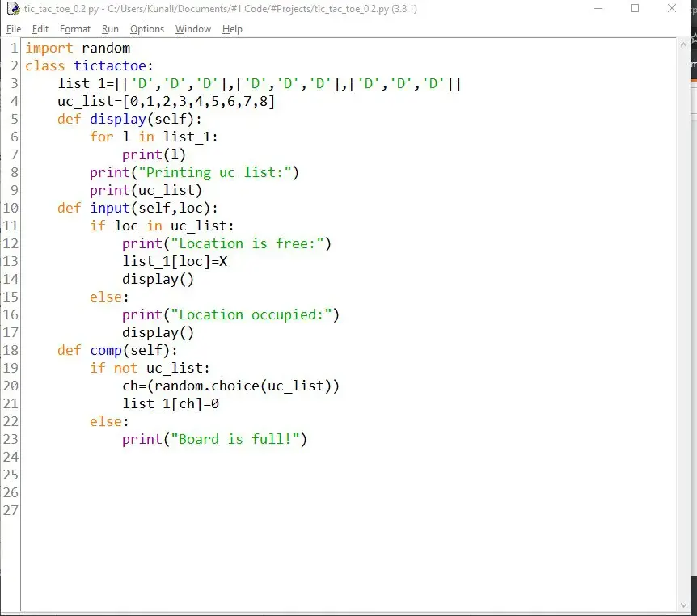697x616 pixels.
Task: Place cursor in the list_1 definition line
Action: pos(260,83)
